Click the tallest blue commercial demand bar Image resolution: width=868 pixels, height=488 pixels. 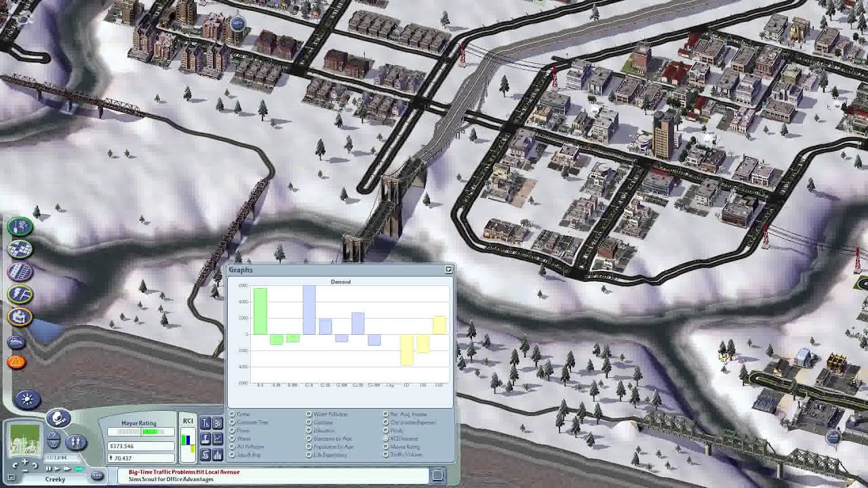click(x=309, y=310)
